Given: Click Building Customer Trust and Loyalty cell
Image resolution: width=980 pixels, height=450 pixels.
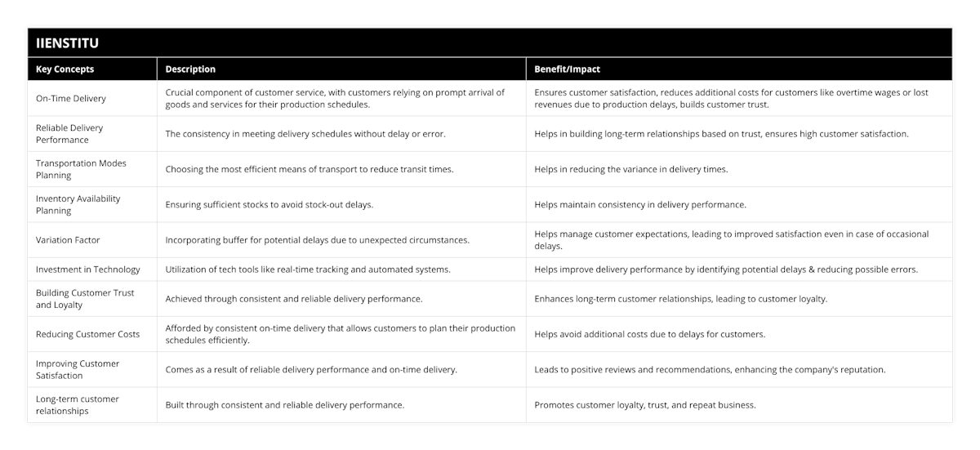Looking at the screenshot, I should (92, 299).
